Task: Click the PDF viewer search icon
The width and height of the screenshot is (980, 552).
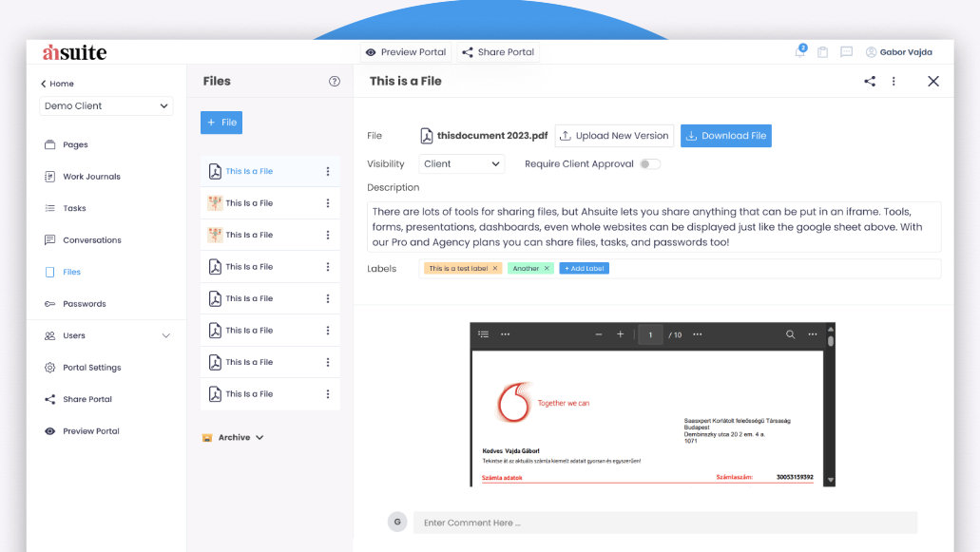Action: coord(790,334)
